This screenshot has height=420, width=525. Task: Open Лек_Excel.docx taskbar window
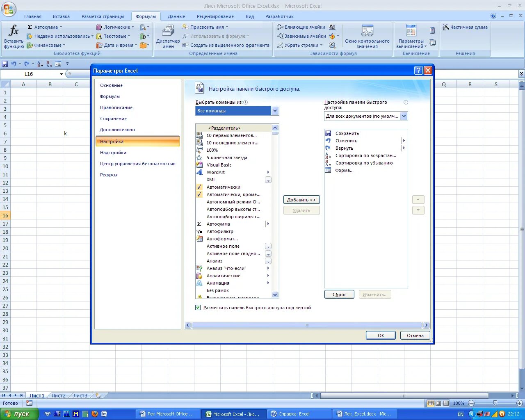pyautogui.click(x=365, y=414)
